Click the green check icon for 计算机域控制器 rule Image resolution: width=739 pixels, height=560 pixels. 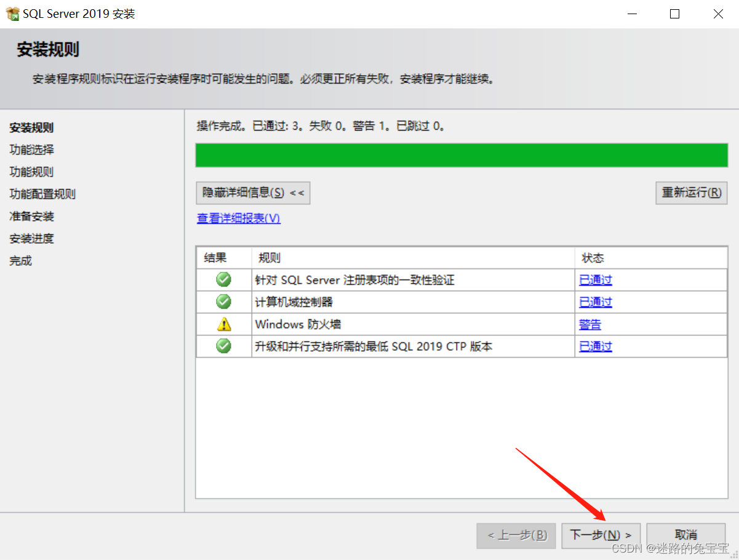[224, 302]
